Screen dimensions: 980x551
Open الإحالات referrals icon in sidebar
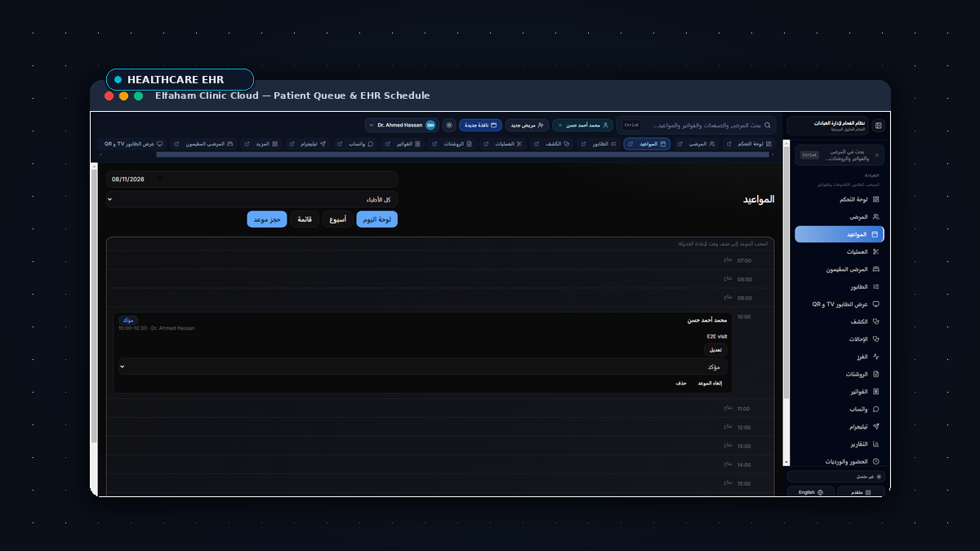[x=875, y=339]
